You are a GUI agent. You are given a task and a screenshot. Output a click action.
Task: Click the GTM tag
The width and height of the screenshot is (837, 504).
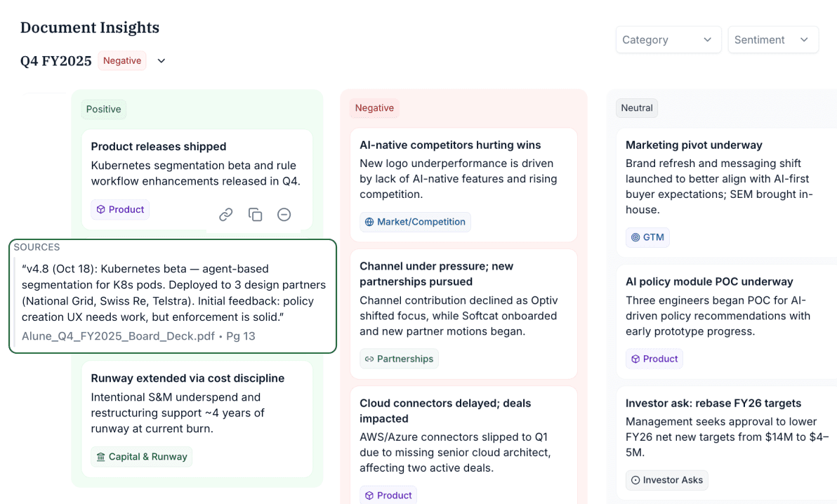[647, 237]
